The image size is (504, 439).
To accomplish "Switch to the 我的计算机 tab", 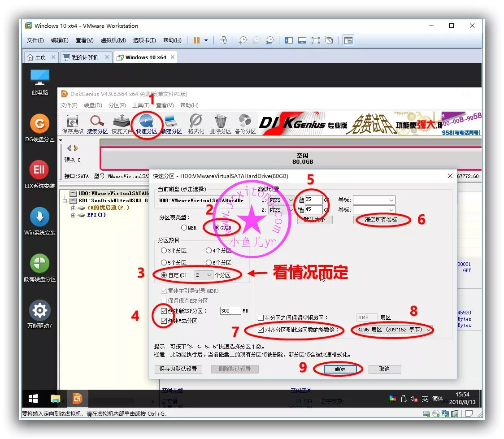I will click(x=85, y=57).
